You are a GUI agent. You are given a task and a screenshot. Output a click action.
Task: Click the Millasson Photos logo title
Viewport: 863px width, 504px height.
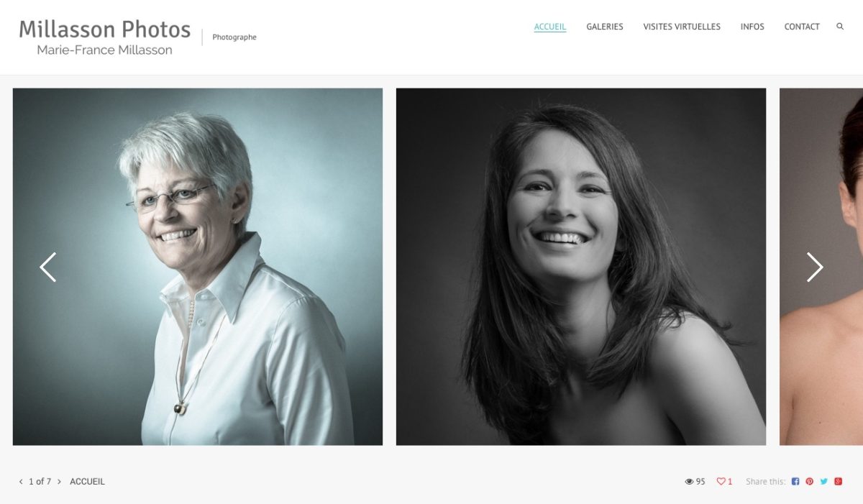click(104, 29)
